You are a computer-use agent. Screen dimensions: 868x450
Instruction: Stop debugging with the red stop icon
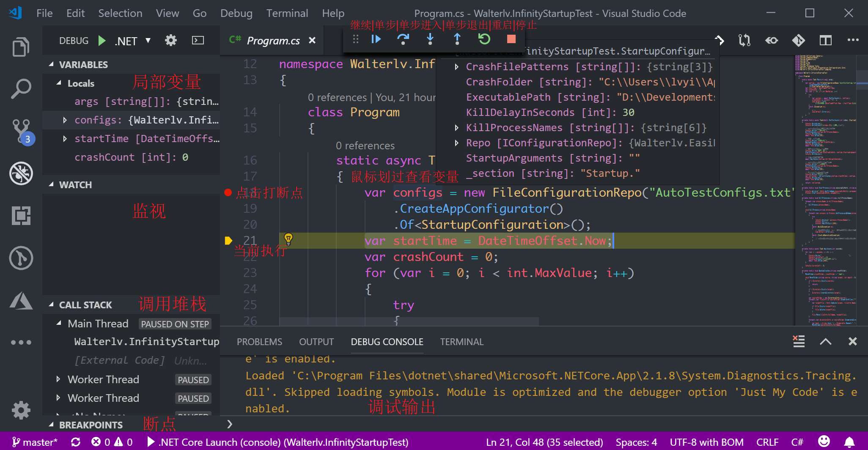(x=511, y=39)
